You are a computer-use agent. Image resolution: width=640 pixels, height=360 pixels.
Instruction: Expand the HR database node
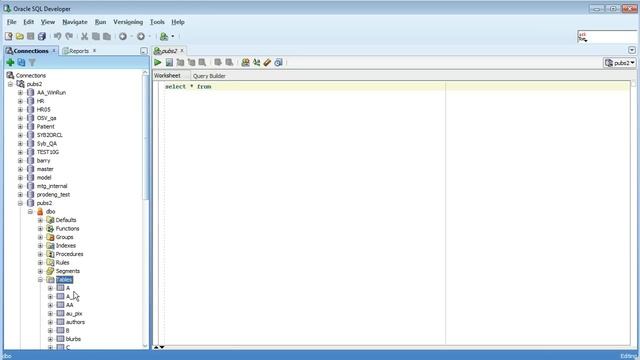point(20,101)
